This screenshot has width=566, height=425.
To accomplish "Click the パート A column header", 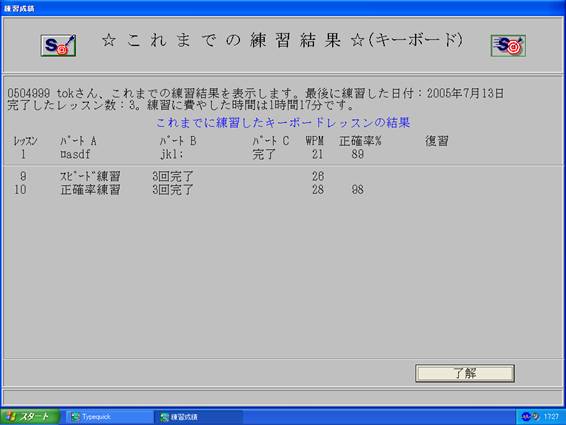I will pyautogui.click(x=78, y=141).
